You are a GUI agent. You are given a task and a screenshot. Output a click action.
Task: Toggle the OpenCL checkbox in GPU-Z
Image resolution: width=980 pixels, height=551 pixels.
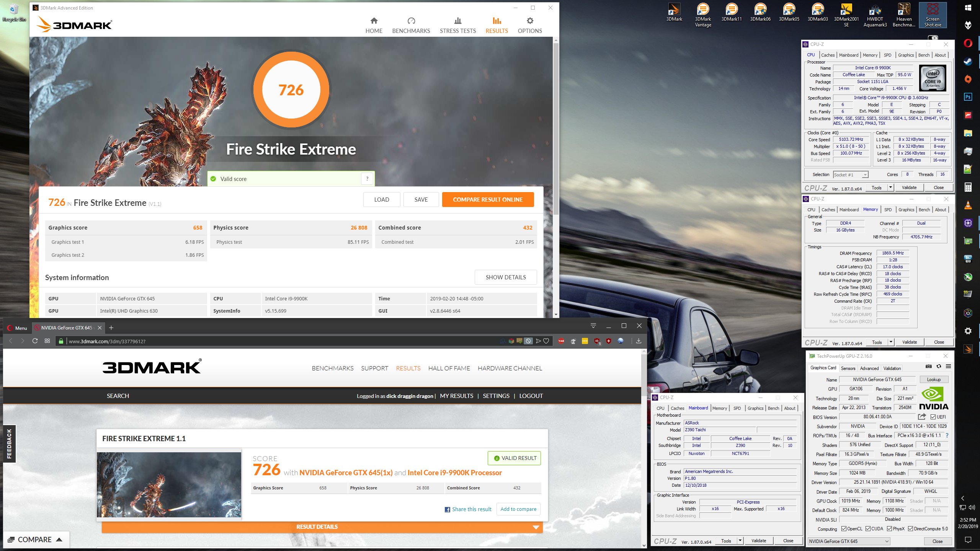coord(844,529)
